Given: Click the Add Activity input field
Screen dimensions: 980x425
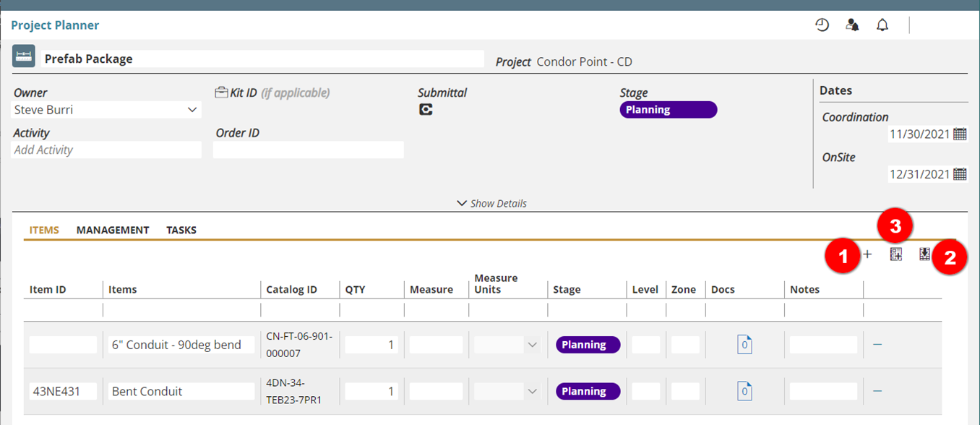Looking at the screenshot, I should pyautogui.click(x=107, y=150).
